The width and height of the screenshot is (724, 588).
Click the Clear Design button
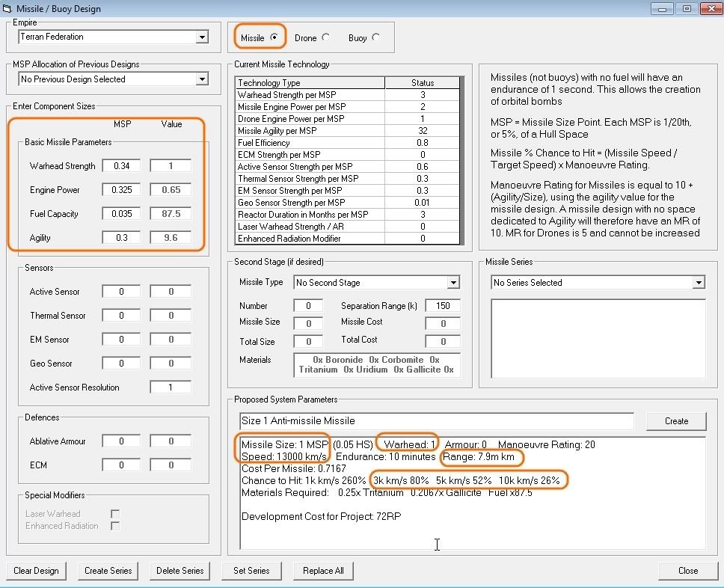[x=36, y=571]
